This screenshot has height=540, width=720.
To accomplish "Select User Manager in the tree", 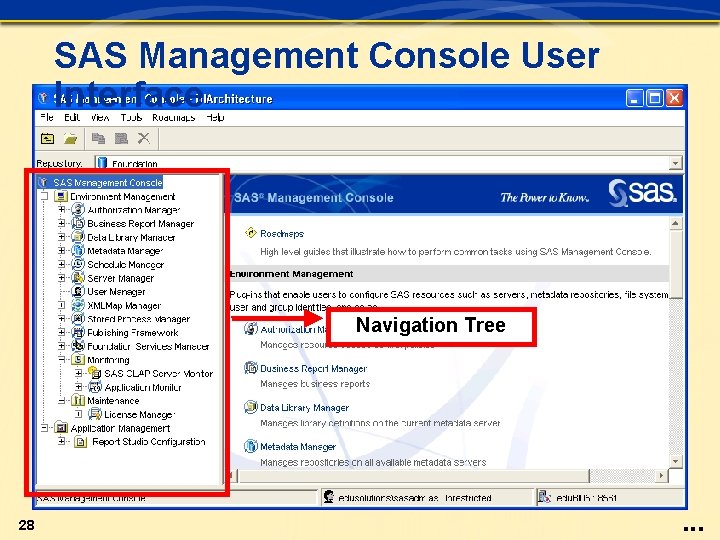I will [116, 292].
